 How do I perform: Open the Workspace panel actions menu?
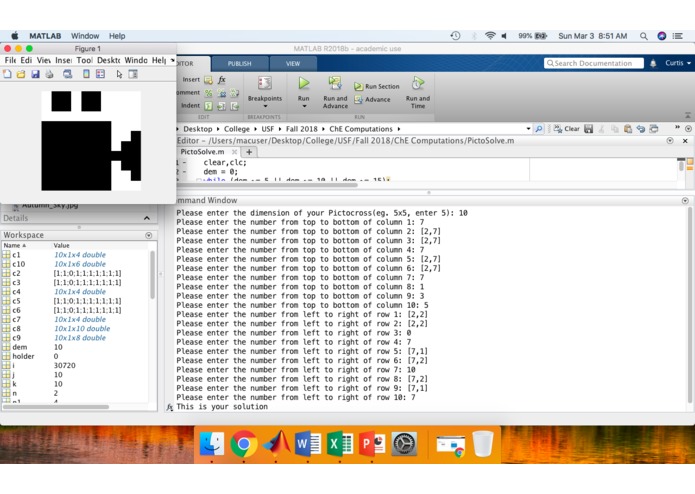coord(148,235)
